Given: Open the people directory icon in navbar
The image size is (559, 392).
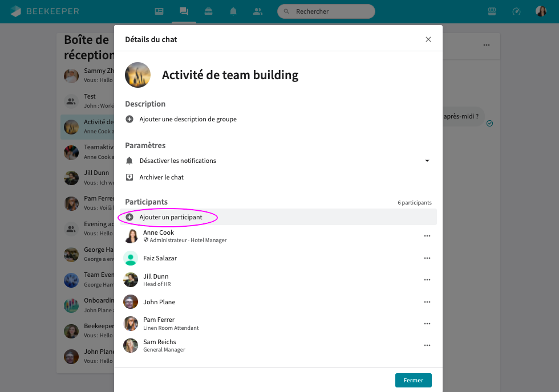Looking at the screenshot, I should tap(258, 11).
